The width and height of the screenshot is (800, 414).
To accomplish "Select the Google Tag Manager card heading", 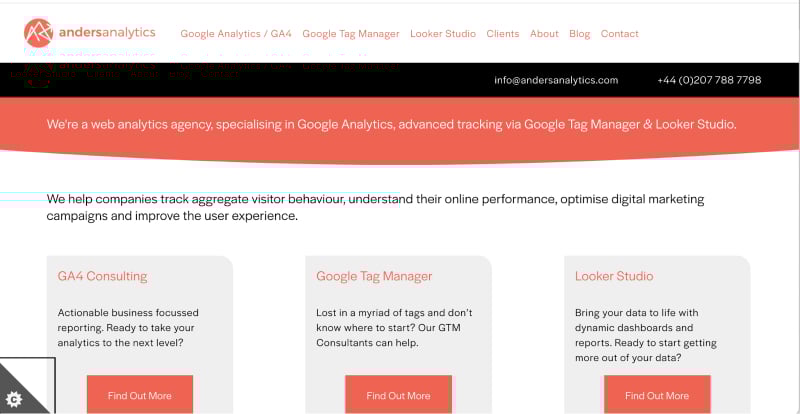I will [374, 276].
